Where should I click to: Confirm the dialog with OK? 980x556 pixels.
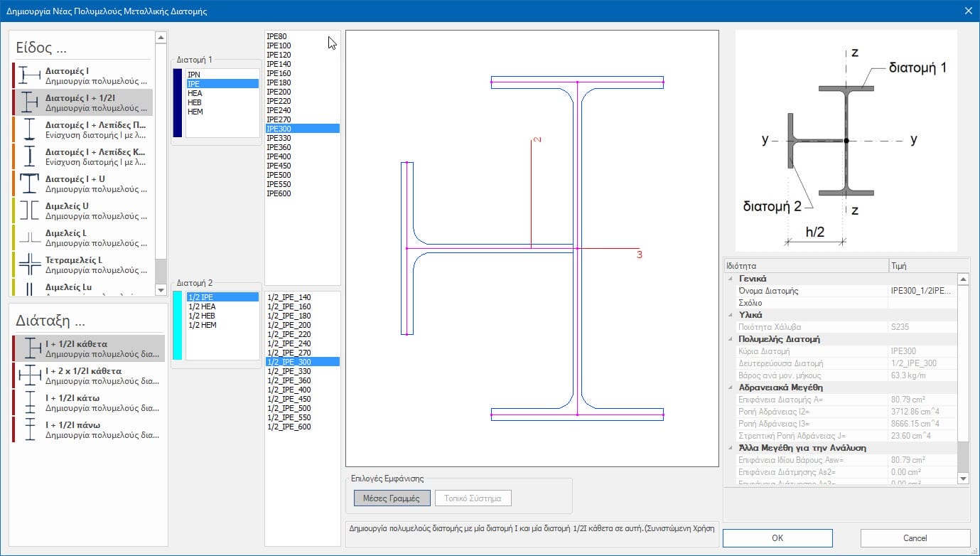click(x=777, y=538)
